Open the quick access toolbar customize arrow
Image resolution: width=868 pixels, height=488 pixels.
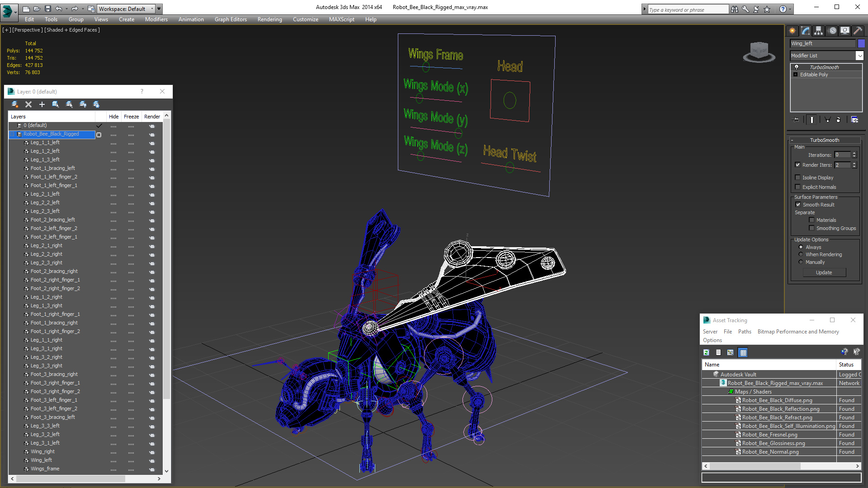(159, 9)
